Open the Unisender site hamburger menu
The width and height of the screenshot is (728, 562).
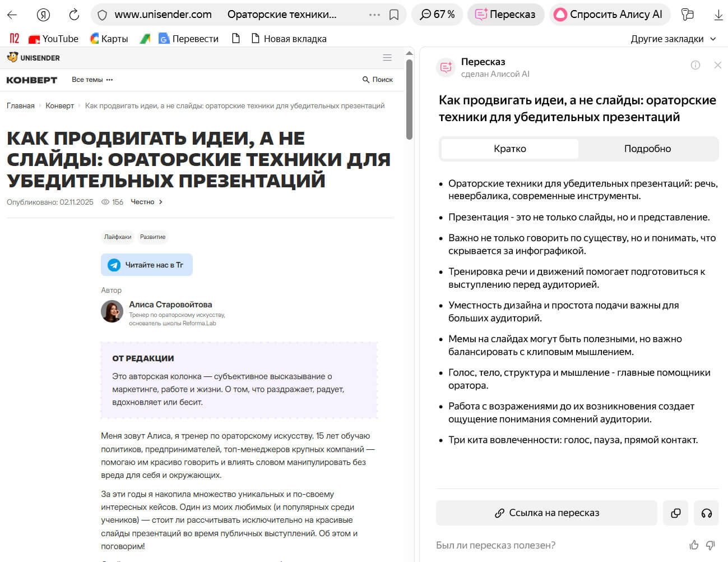click(387, 57)
